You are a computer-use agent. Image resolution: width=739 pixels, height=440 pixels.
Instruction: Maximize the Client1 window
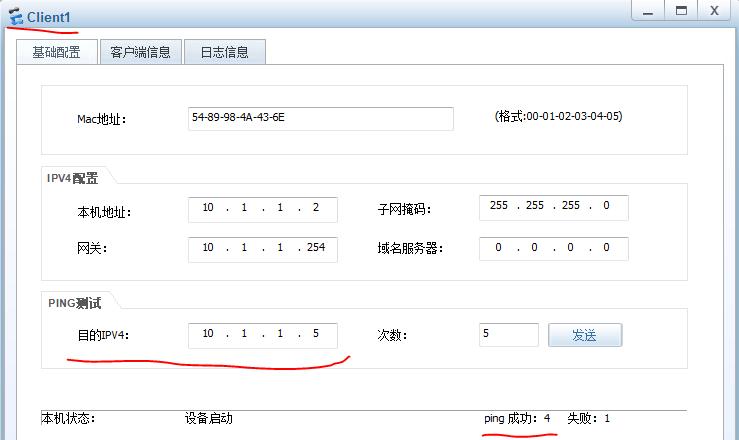pyautogui.click(x=681, y=10)
